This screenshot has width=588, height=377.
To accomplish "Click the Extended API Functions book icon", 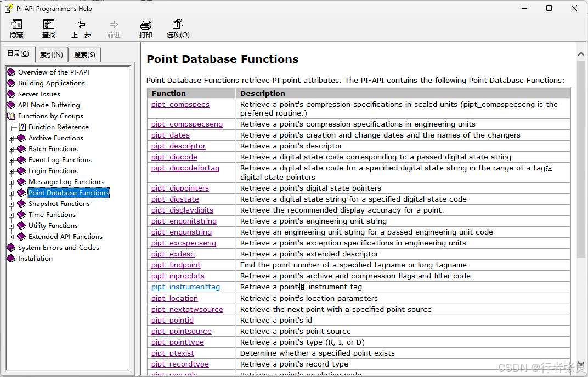I will pos(22,237).
